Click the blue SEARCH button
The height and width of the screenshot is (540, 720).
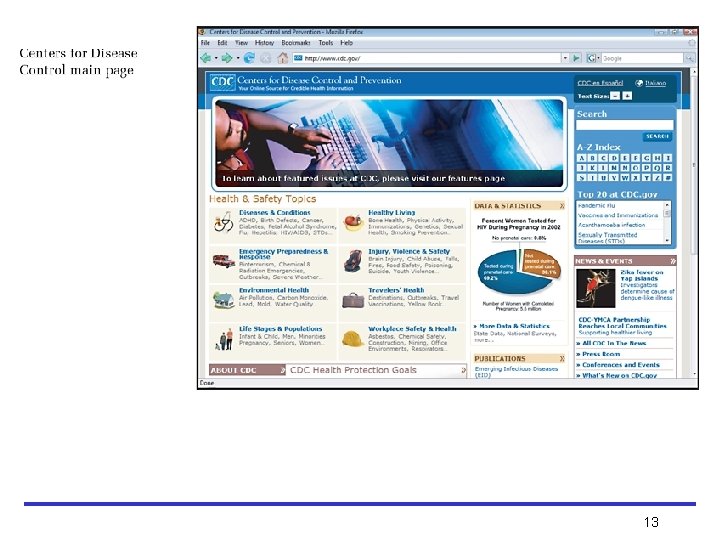(x=657, y=136)
